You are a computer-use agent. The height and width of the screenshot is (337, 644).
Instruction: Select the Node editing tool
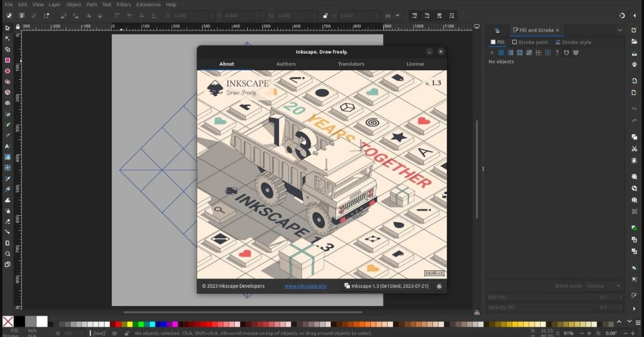pos(8,37)
